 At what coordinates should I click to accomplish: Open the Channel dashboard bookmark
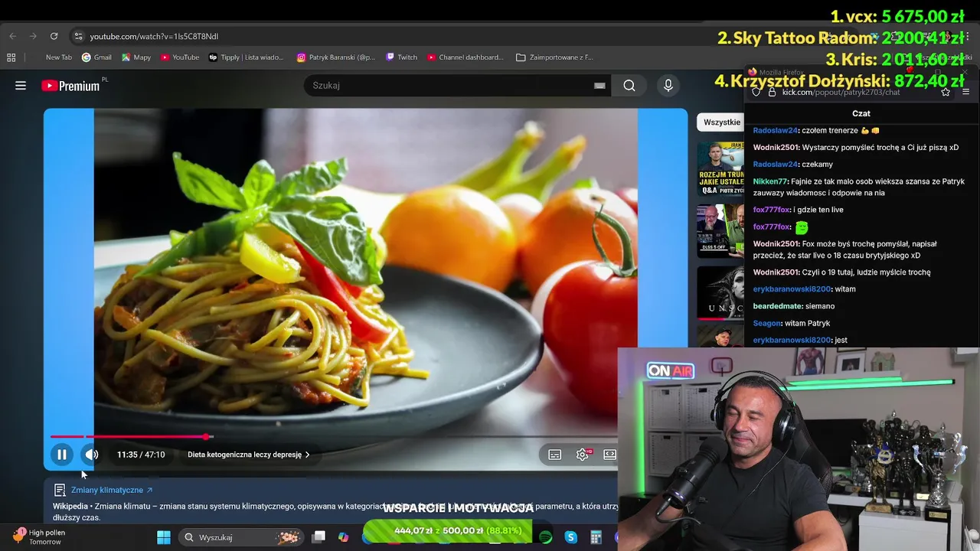pos(465,57)
